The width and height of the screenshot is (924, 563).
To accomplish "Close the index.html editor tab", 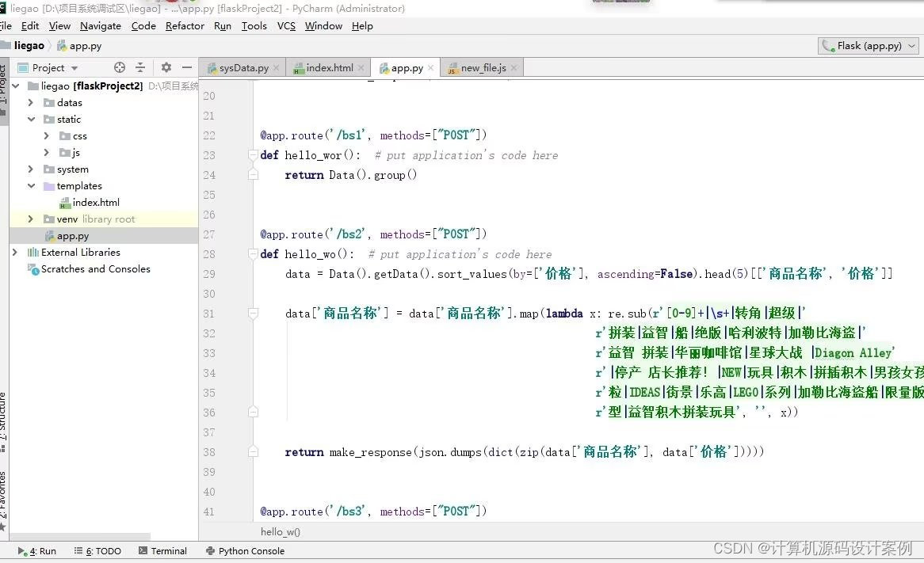I will pos(361,68).
